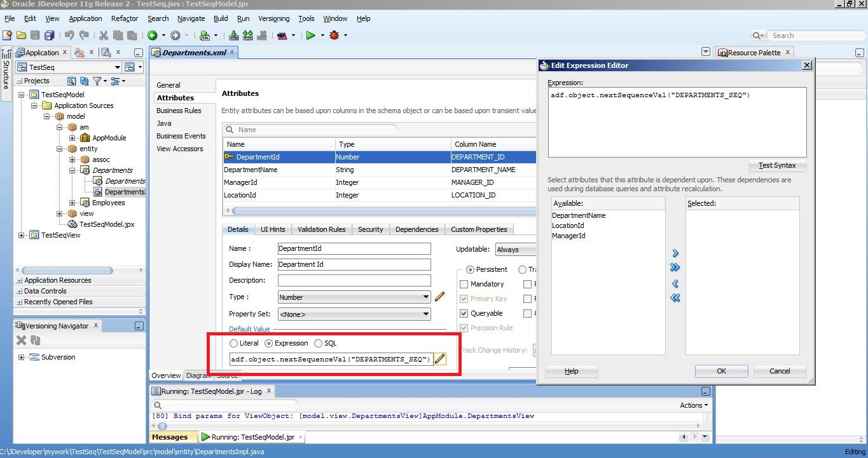Image resolution: width=868 pixels, height=458 pixels.
Task: Expand the Application Resources section
Action: click(x=19, y=280)
